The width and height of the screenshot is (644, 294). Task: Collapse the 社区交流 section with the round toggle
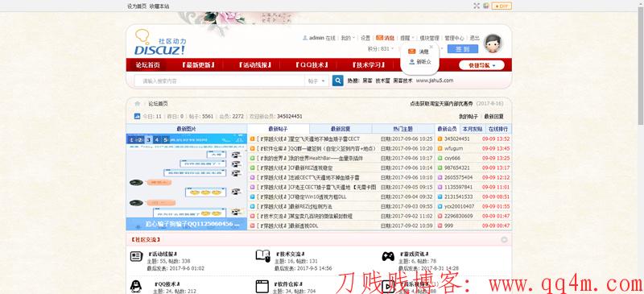tap(505, 239)
